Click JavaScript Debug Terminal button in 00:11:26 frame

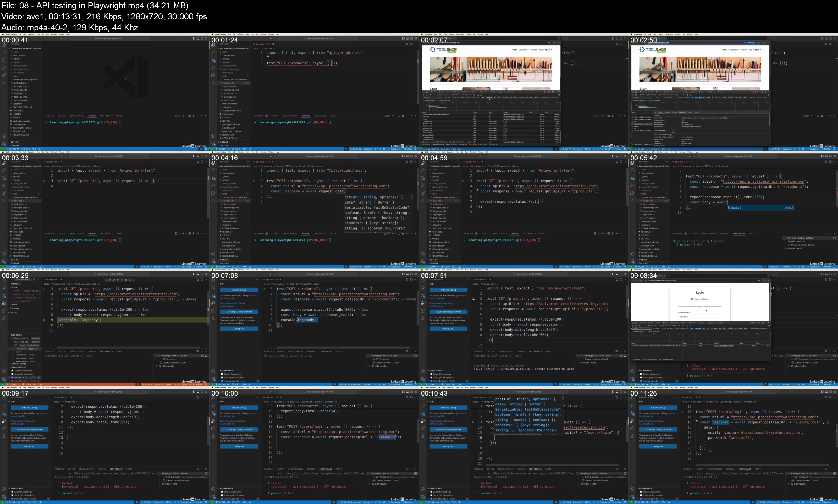(x=658, y=430)
